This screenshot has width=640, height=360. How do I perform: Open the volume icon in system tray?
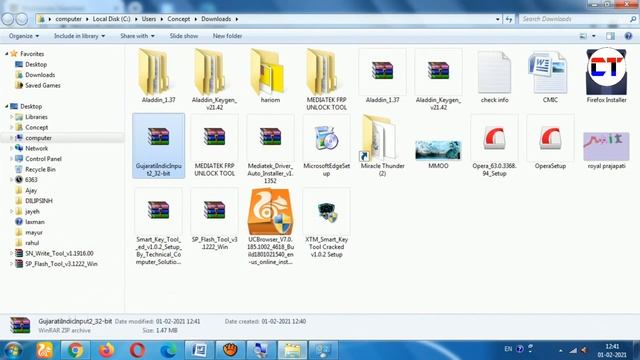click(x=584, y=350)
